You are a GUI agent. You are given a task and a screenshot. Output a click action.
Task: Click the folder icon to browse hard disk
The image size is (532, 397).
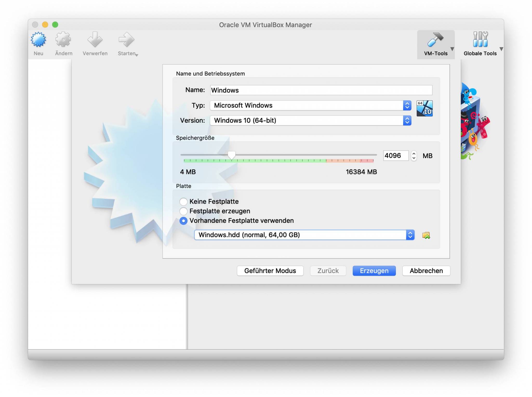[426, 235]
